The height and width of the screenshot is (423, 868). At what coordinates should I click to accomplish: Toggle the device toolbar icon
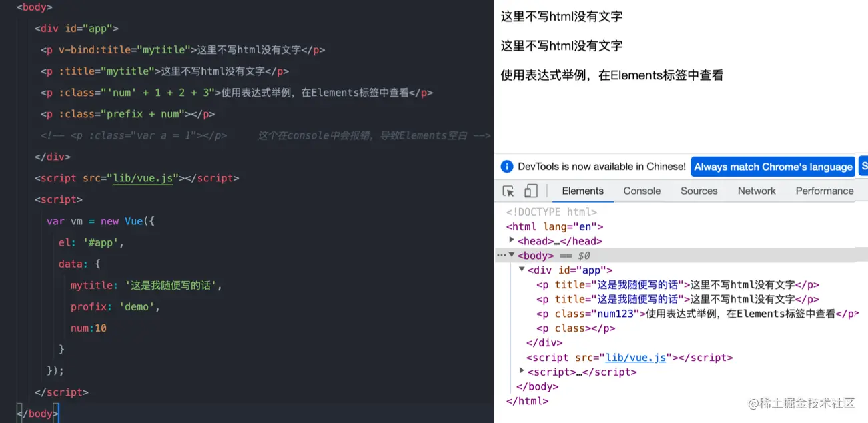[x=530, y=191]
